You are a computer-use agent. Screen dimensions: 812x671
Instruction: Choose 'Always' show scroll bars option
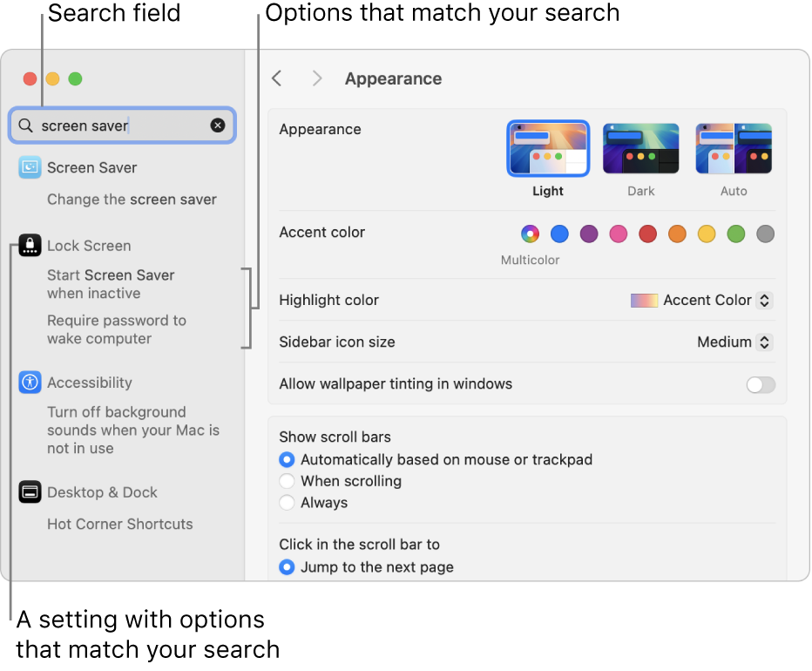click(x=288, y=503)
